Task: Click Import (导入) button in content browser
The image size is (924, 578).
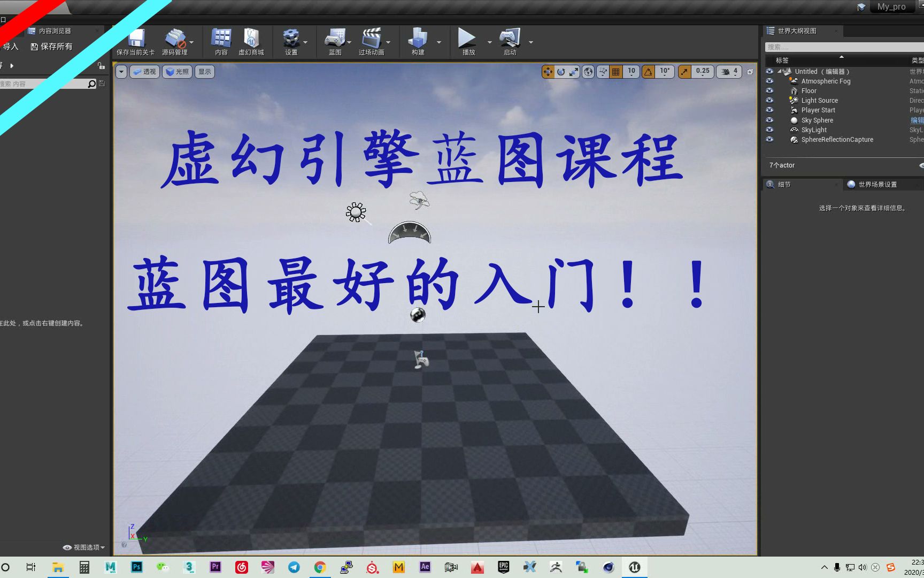Action: point(10,47)
